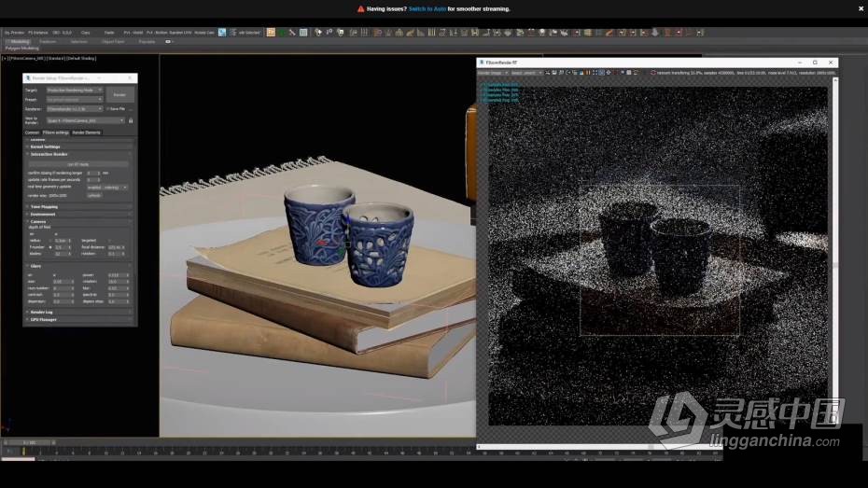Image resolution: width=868 pixels, height=488 pixels.
Task: Click the Paste toolbar macro button
Action: [x=109, y=33]
